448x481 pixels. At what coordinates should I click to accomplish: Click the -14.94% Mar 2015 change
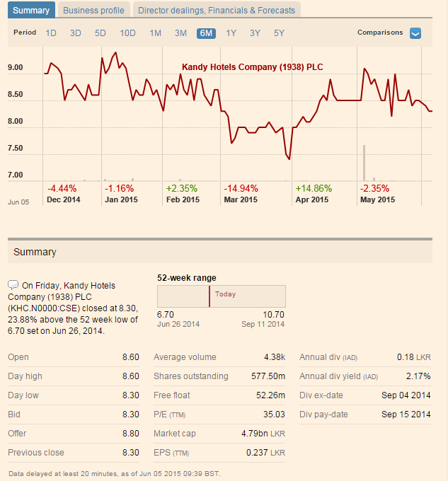[x=241, y=188]
